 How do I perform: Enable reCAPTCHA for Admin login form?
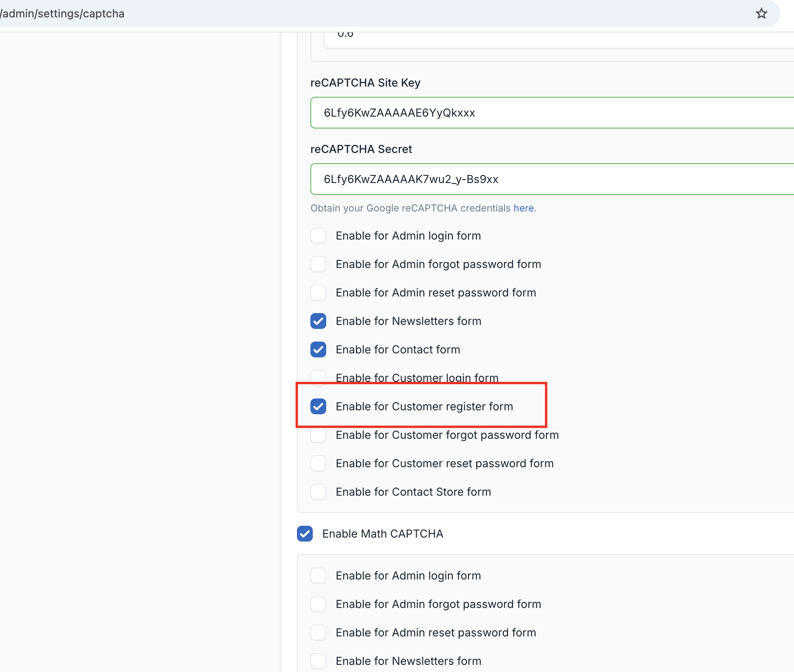click(318, 236)
